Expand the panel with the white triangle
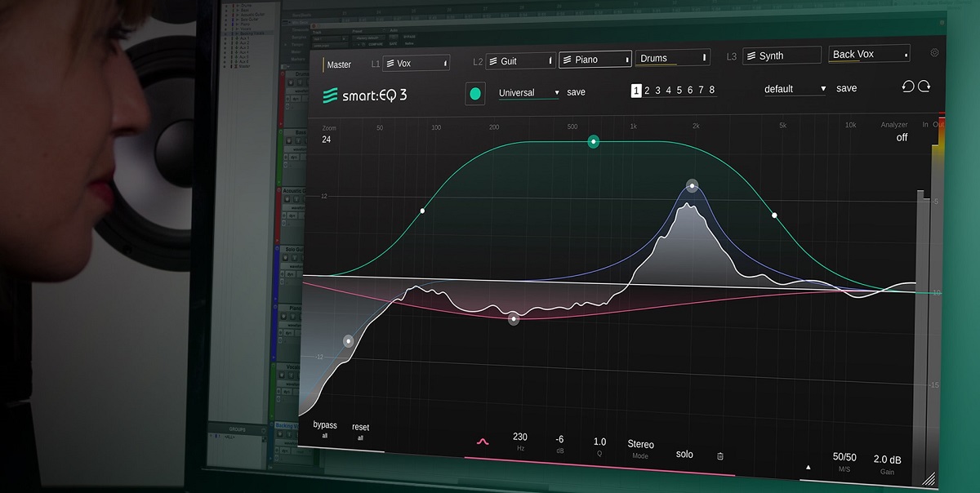This screenshot has height=493, width=980. click(808, 468)
